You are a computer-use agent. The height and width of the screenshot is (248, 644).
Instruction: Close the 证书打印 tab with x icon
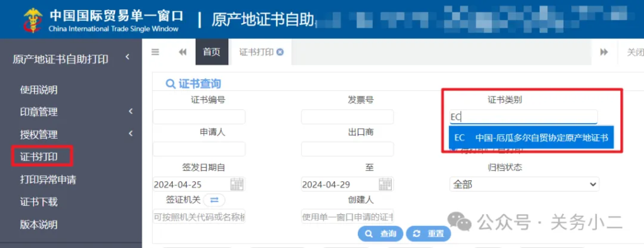point(280,52)
